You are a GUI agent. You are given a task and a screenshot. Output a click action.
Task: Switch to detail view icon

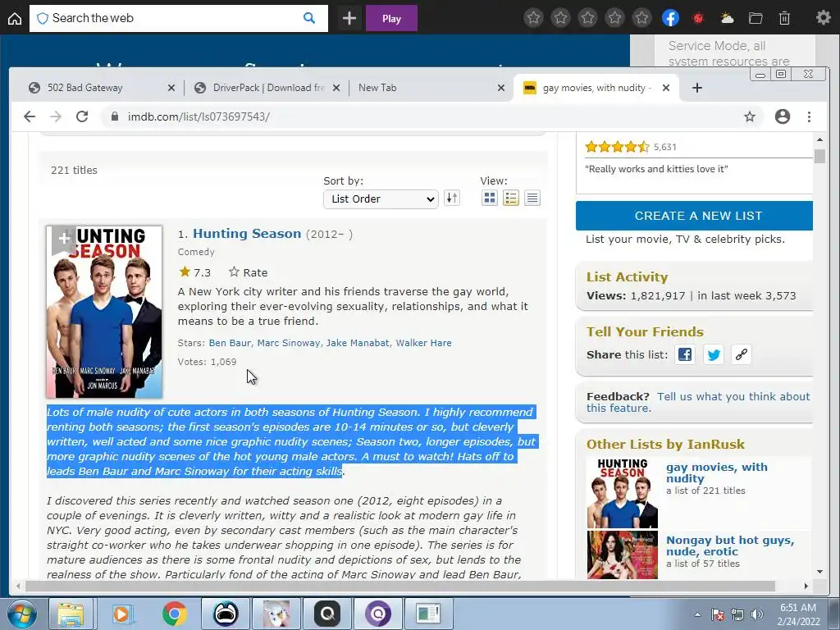click(511, 199)
